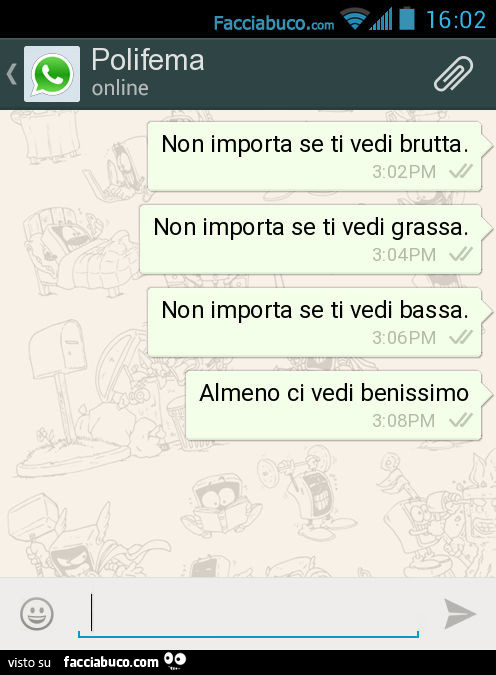Tap the back chevron beside the WhatsApp logo
The height and width of the screenshot is (675, 496).
pyautogui.click(x=12, y=74)
